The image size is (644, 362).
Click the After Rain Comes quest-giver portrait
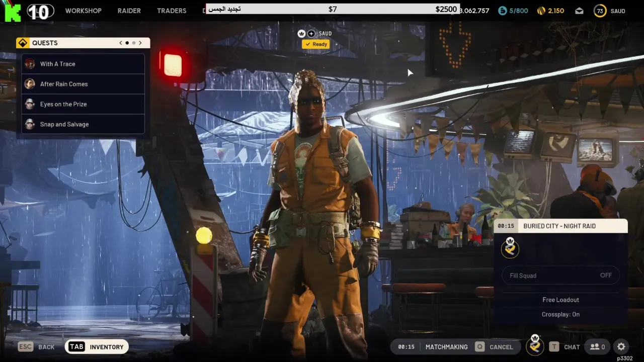pos(30,84)
